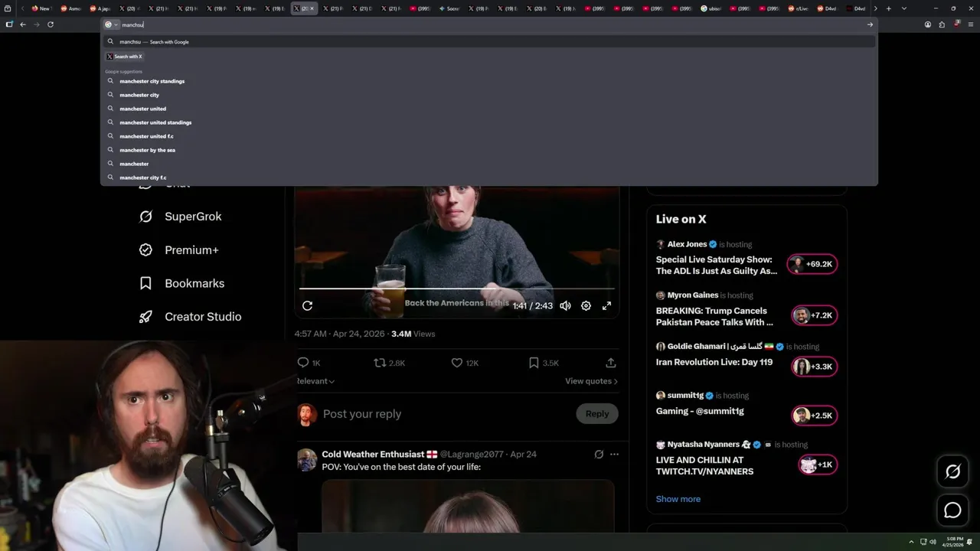This screenshot has width=980, height=551.
Task: Open View quotes
Action: [591, 381]
